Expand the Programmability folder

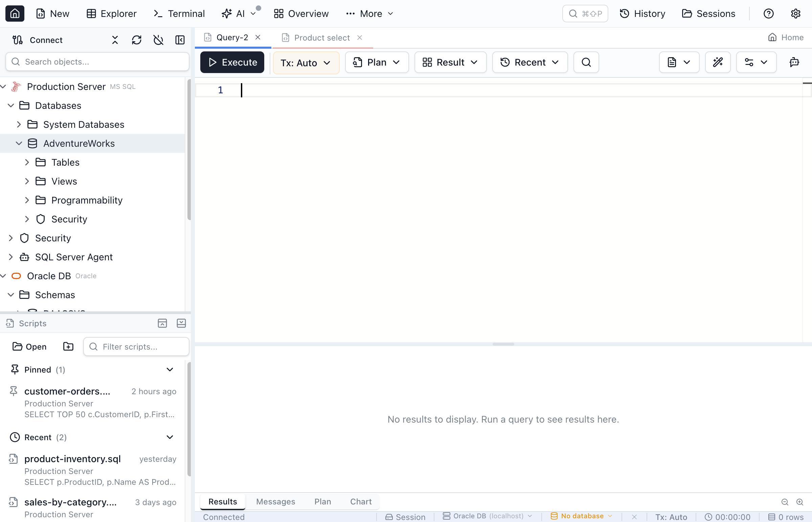tap(27, 200)
